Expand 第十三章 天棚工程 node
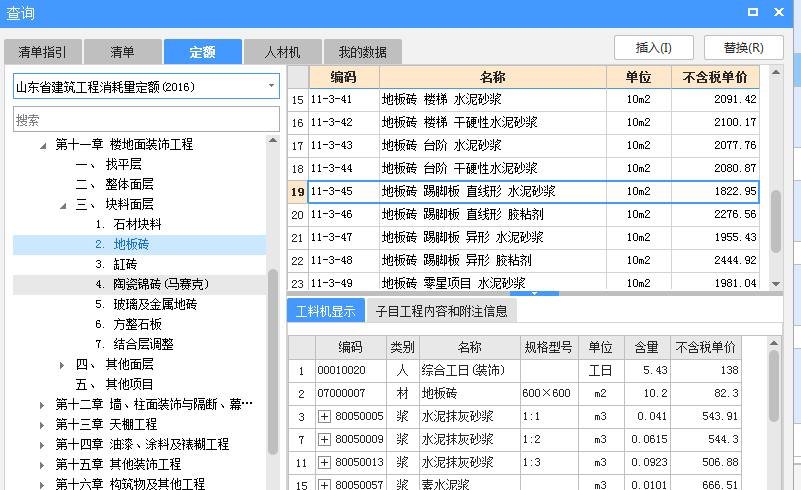 (x=42, y=425)
